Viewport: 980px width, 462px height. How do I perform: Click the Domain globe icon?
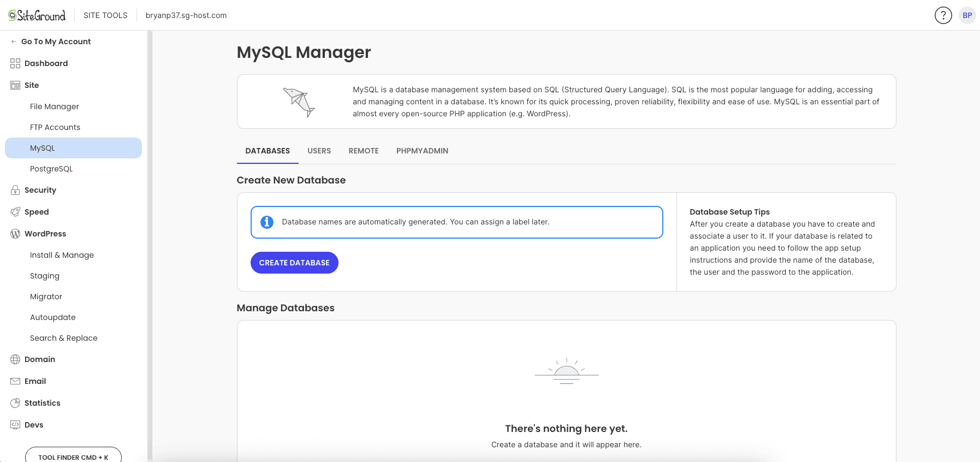coord(15,359)
